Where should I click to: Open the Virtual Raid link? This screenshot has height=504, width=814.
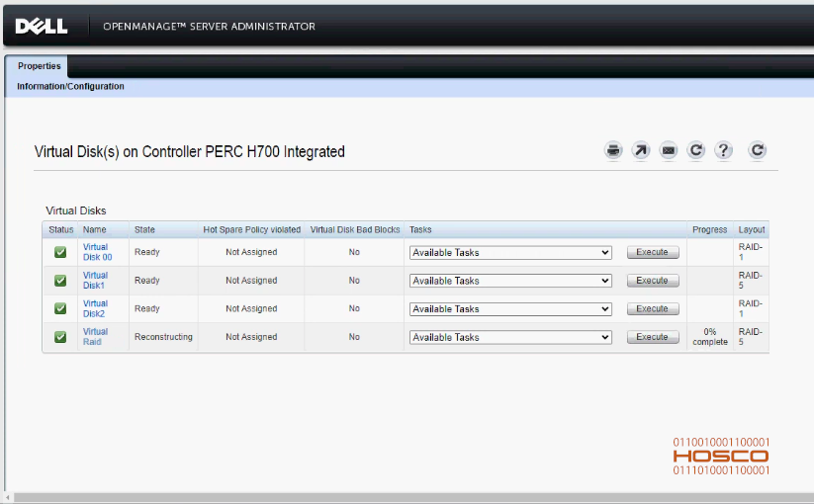96,337
